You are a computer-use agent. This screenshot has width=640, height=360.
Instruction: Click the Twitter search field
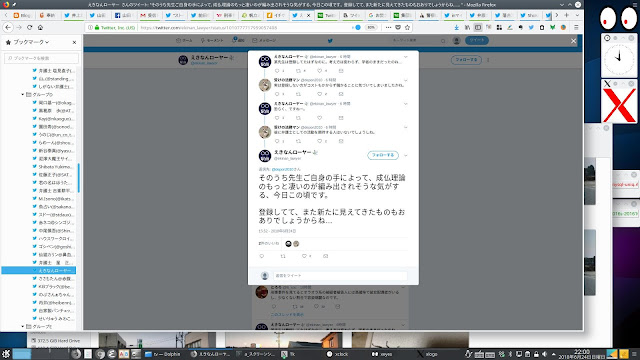tap(418, 40)
